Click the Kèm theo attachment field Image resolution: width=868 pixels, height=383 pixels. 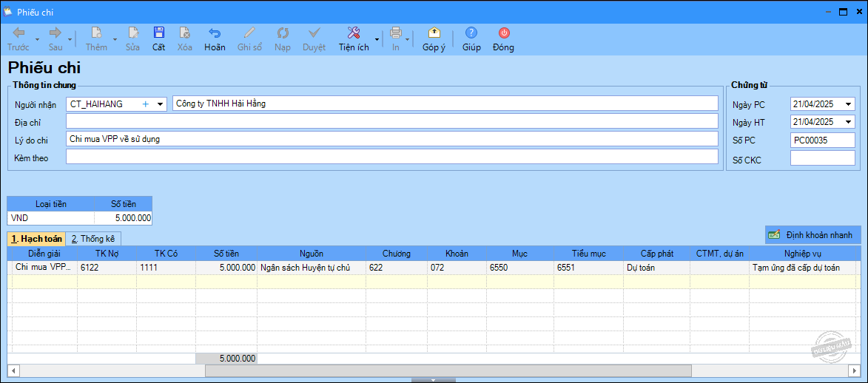(x=392, y=157)
